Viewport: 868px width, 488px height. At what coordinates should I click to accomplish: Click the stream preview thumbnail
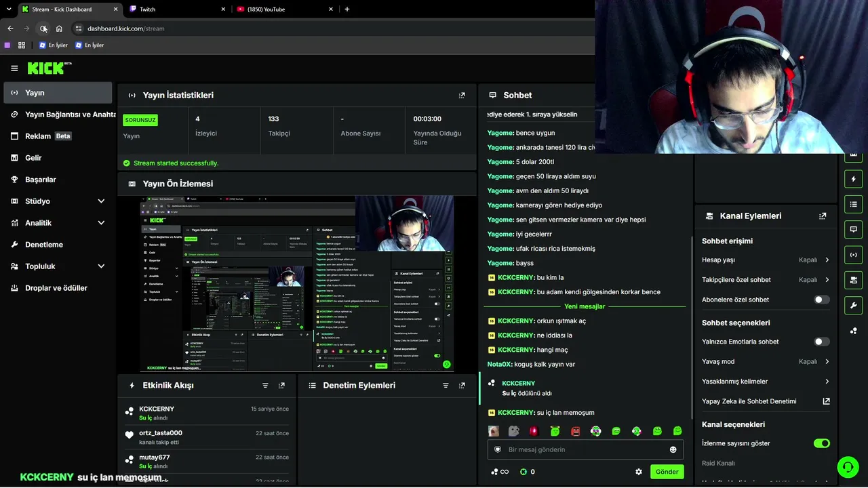pyautogui.click(x=297, y=284)
